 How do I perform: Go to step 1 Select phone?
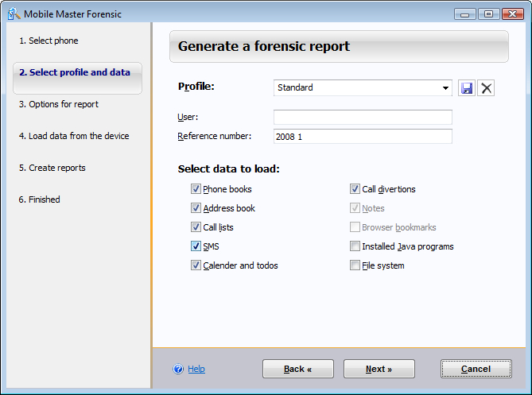coord(49,41)
